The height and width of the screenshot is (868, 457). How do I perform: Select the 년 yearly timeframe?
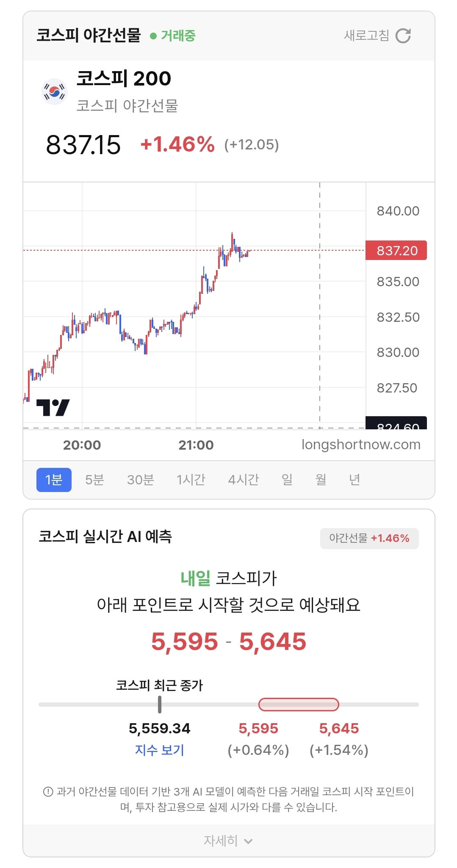(x=355, y=480)
